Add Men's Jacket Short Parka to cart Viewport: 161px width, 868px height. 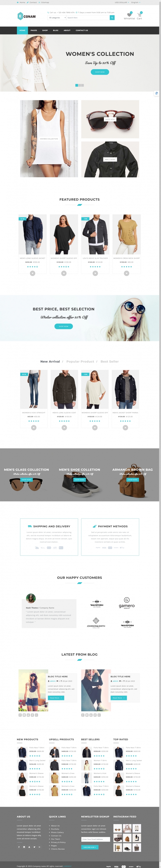125,428
